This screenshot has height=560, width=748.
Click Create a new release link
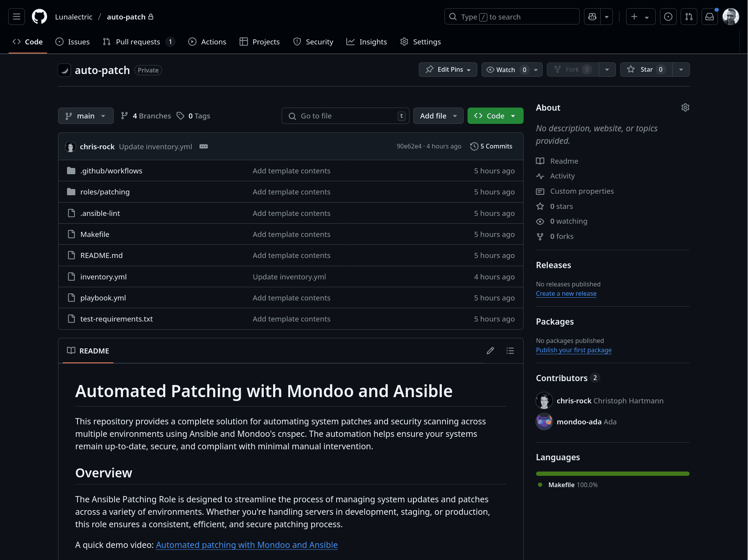pos(566,293)
